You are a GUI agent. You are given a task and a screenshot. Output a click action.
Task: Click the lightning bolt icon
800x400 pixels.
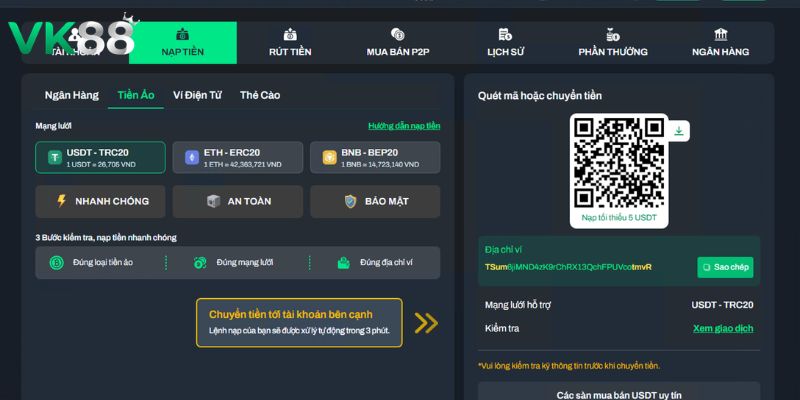coord(62,201)
